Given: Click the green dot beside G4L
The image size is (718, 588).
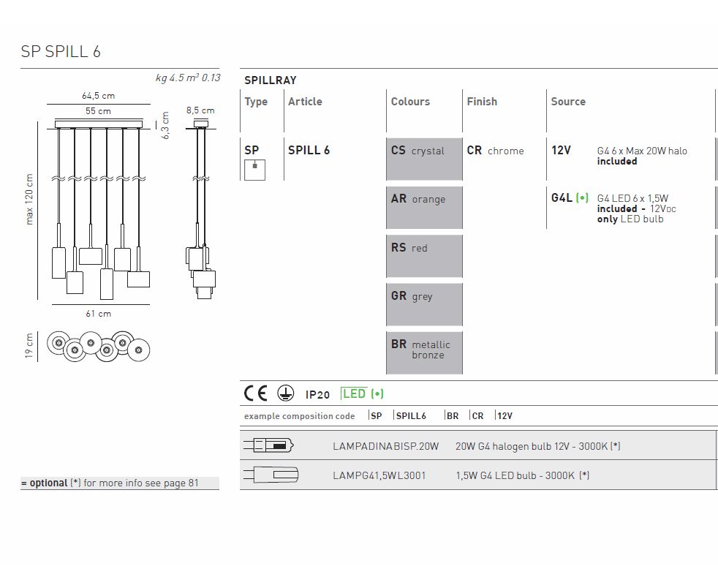Looking at the screenshot, I should (582, 197).
